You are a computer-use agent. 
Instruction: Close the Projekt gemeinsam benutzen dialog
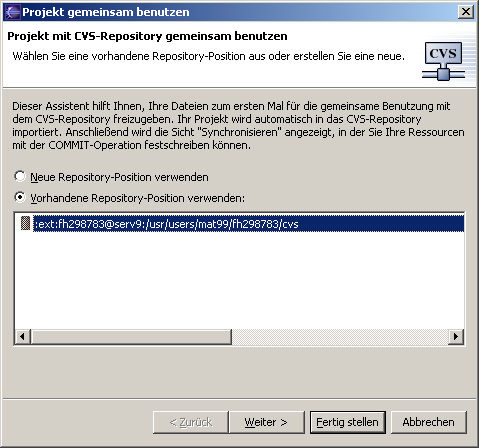466,12
